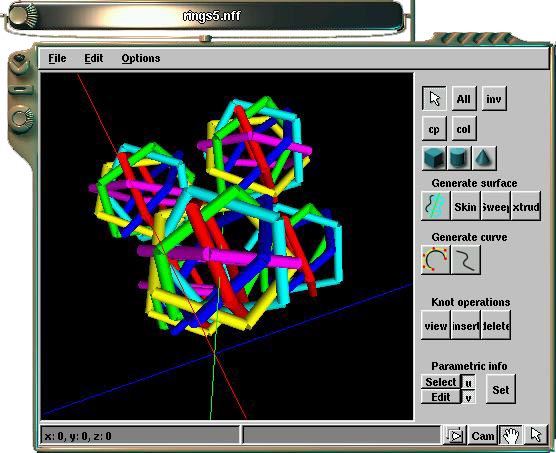556x453 pixels.
Task: Click the play icon beside Cam
Action: coord(455,435)
